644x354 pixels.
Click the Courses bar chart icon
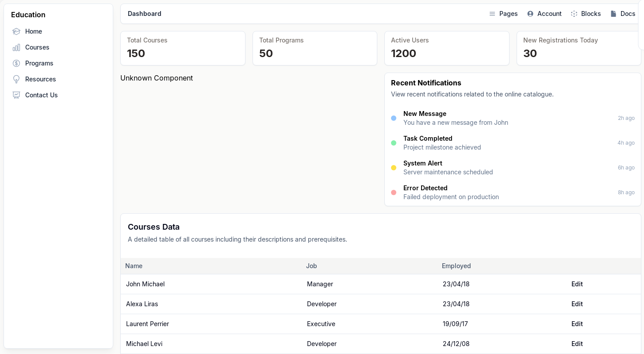click(16, 47)
